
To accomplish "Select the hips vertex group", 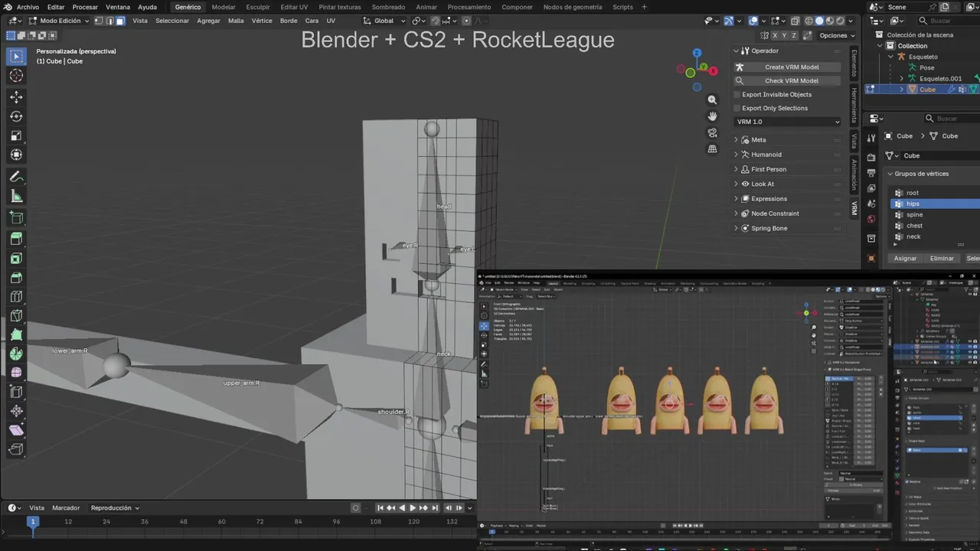I will pyautogui.click(x=935, y=204).
